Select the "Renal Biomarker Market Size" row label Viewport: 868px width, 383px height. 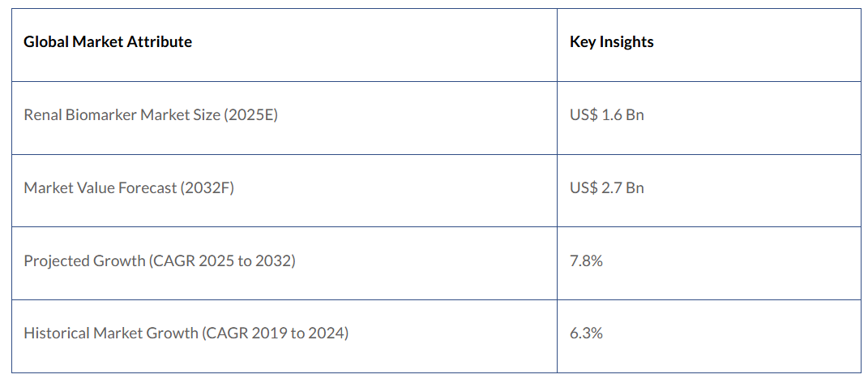click(x=122, y=114)
